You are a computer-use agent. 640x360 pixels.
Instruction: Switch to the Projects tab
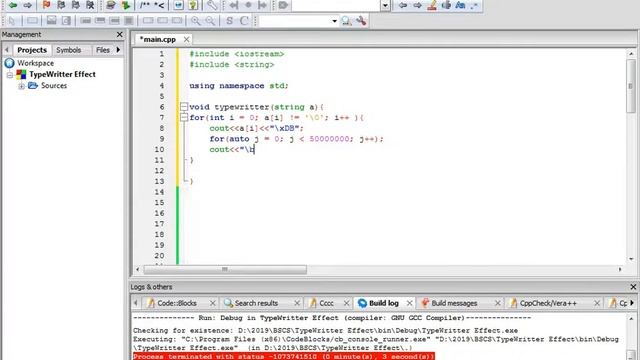click(x=32, y=50)
